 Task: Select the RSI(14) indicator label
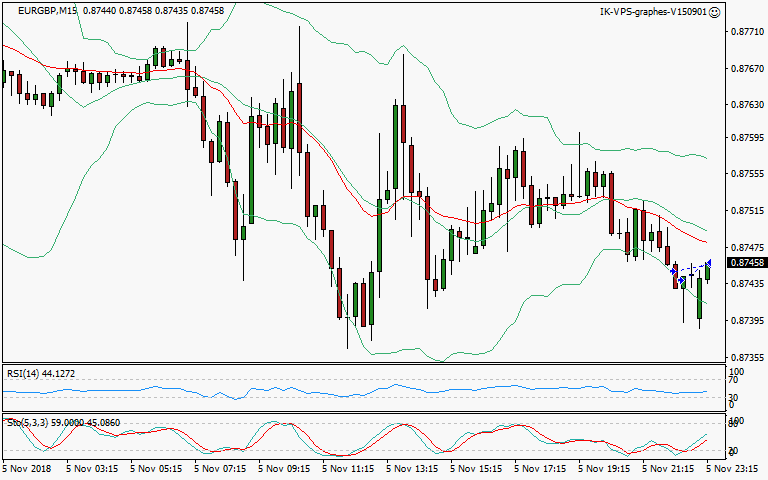point(41,373)
